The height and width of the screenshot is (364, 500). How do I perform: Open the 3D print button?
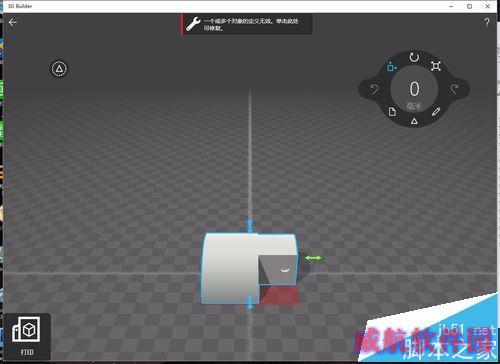click(27, 336)
